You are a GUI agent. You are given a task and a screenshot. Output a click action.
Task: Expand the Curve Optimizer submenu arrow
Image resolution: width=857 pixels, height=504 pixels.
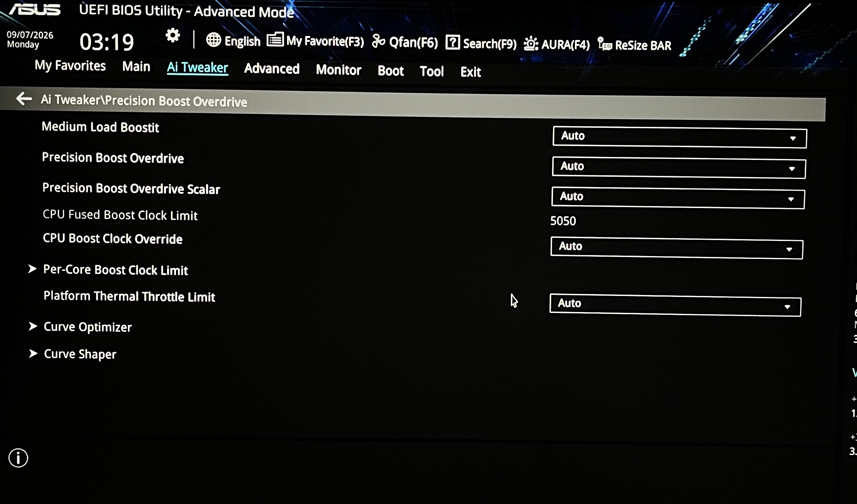pyautogui.click(x=33, y=326)
